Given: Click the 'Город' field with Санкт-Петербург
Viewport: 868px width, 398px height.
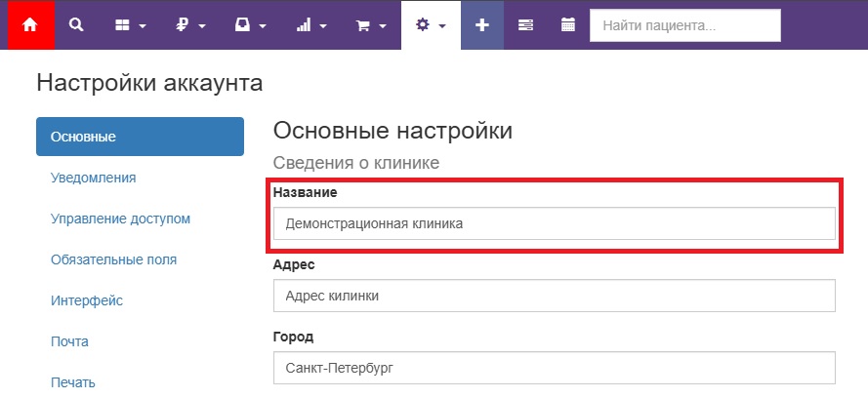Looking at the screenshot, I should [x=554, y=369].
